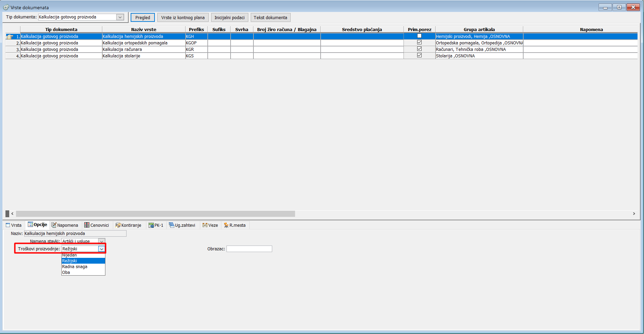The width and height of the screenshot is (644, 334).
Task: Click the Naziv field with Kalkulacija hemijskih proizvoda
Action: (x=75, y=234)
